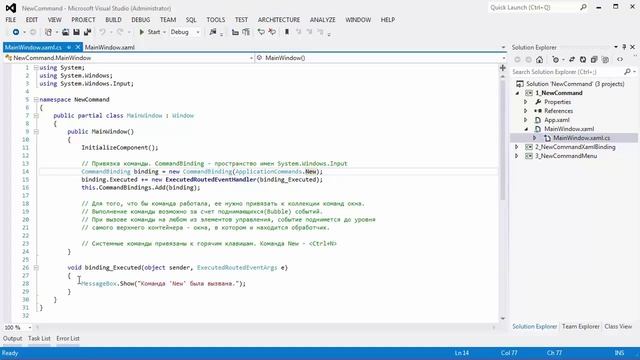This screenshot has width=640, height=360.
Task: Switch to Team Explorer tab
Action: (581, 327)
